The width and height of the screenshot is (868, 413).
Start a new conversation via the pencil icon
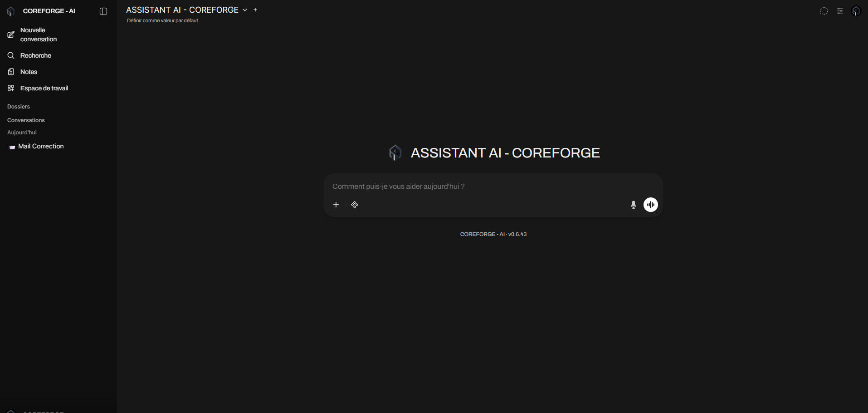(x=11, y=35)
